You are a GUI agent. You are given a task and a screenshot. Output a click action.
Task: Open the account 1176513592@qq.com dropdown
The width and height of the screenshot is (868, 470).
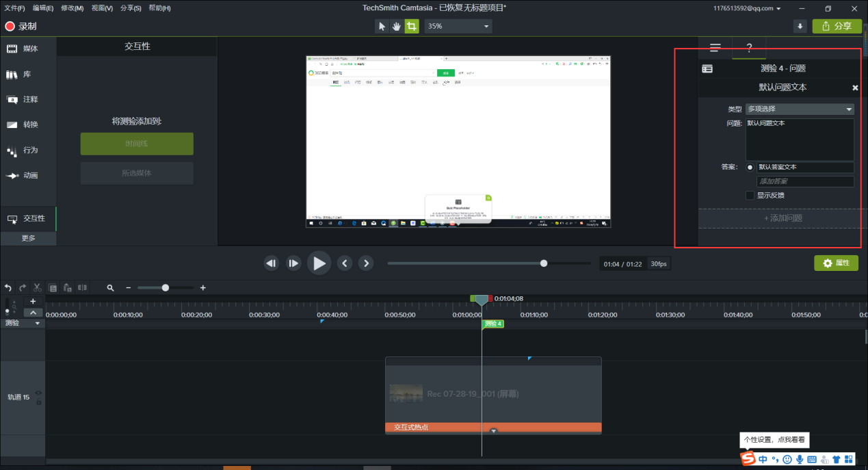click(x=747, y=8)
